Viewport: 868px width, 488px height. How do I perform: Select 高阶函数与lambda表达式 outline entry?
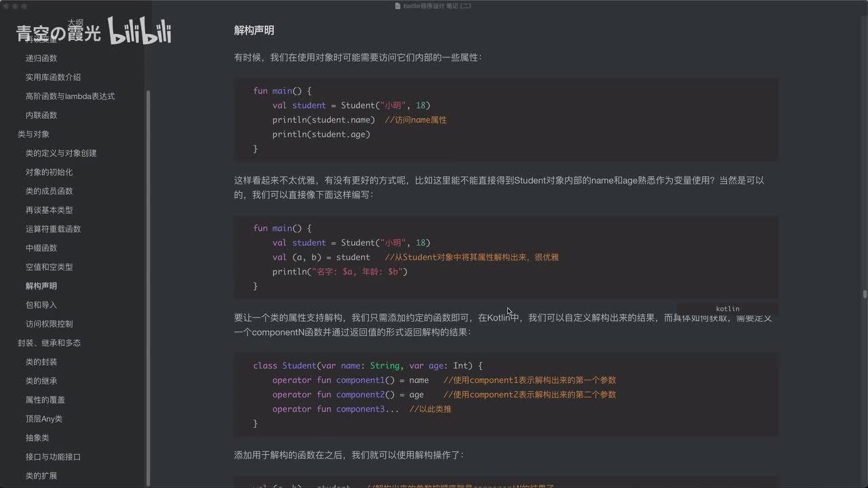pyautogui.click(x=70, y=96)
